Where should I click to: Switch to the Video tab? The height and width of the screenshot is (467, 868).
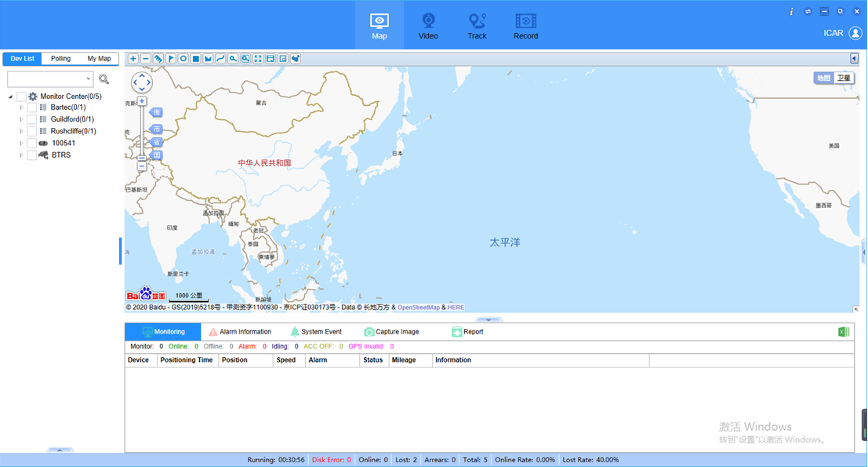coord(428,25)
